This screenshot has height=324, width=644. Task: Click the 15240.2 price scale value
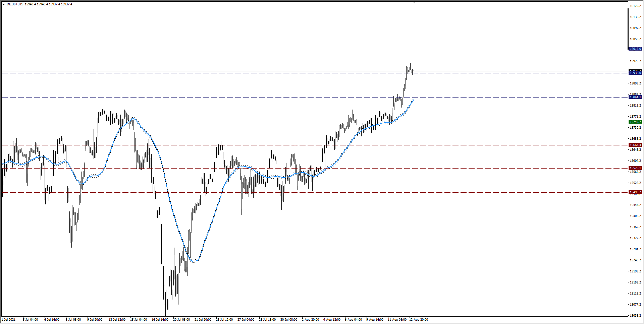(x=635, y=260)
